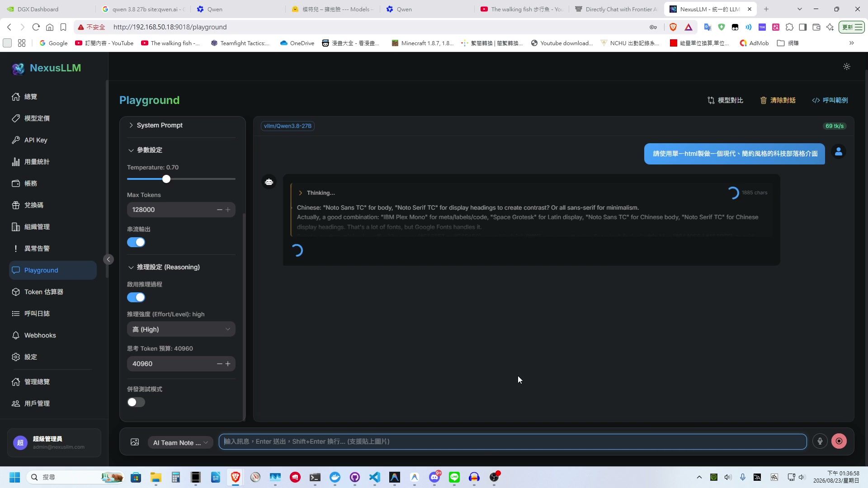Open browser home page
This screenshot has width=868, height=488.
point(50,27)
